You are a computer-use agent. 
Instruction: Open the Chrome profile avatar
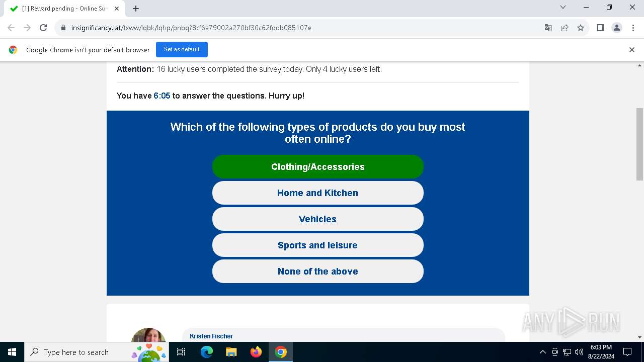pos(617,28)
